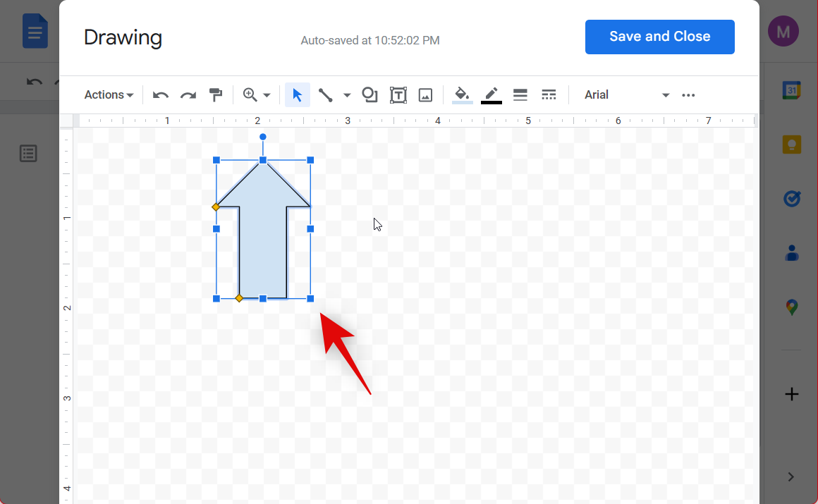Click the right-middle resize handle of arrow

(310, 228)
